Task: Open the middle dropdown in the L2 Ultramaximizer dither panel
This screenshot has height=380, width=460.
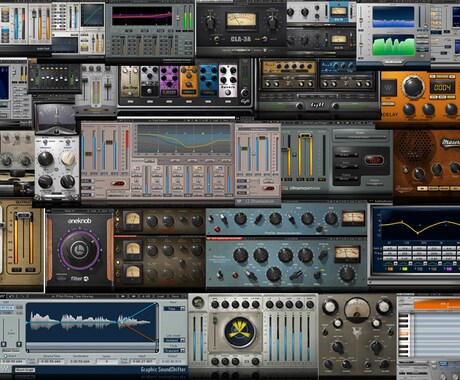Action: (x=346, y=166)
